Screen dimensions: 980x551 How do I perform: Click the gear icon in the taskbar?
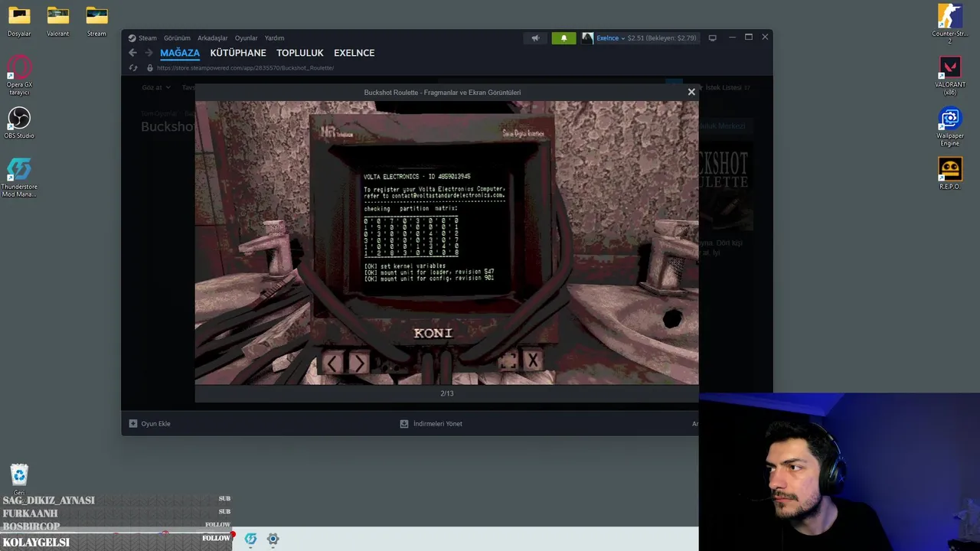[273, 539]
